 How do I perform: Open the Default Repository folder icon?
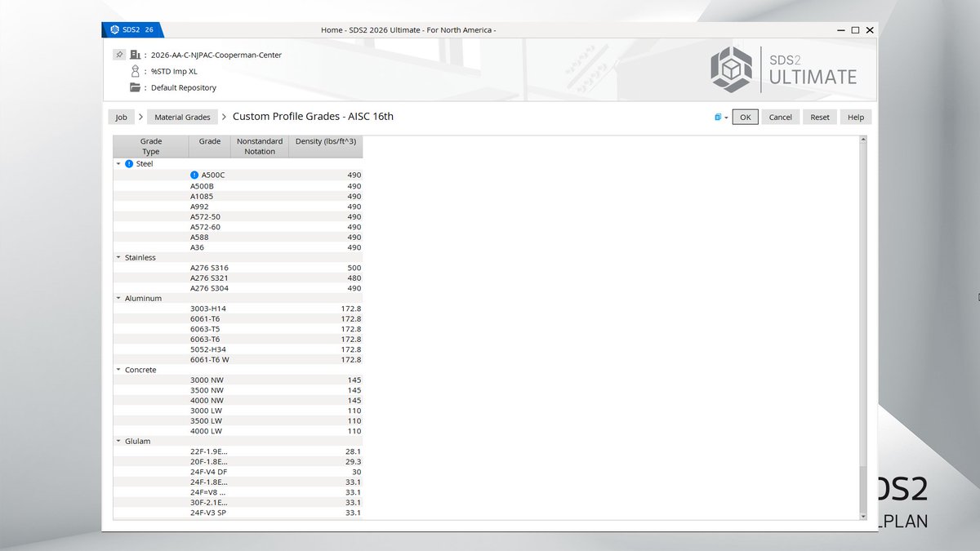[x=135, y=87]
